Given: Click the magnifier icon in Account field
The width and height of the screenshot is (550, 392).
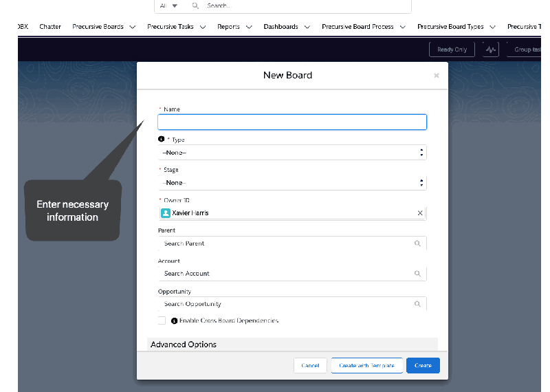Looking at the screenshot, I should tap(417, 274).
